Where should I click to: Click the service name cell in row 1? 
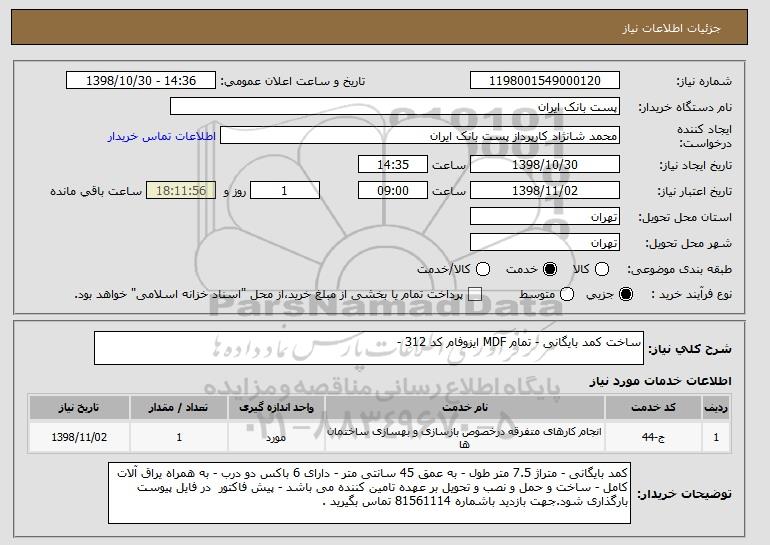(465, 437)
